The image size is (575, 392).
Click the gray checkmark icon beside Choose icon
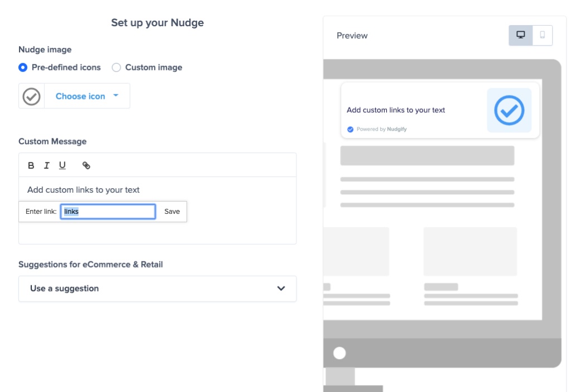click(x=31, y=96)
